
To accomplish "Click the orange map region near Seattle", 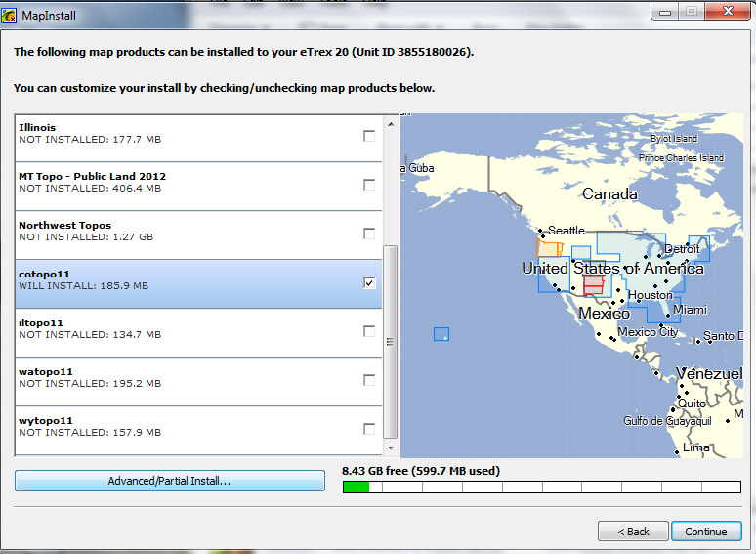I will [x=547, y=248].
